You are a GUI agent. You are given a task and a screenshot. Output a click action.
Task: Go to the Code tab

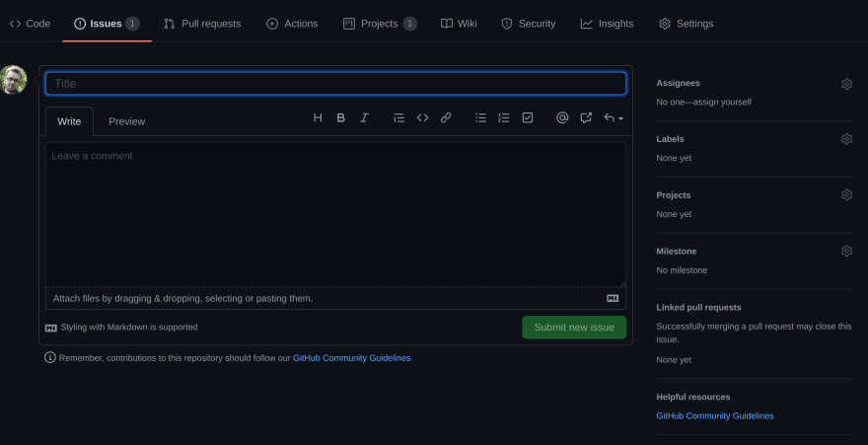[x=30, y=24]
